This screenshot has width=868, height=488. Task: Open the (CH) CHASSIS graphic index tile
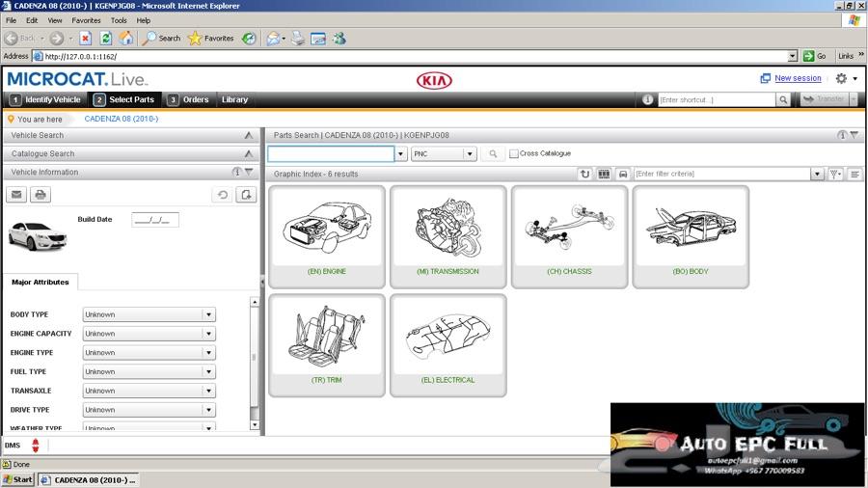pos(569,237)
